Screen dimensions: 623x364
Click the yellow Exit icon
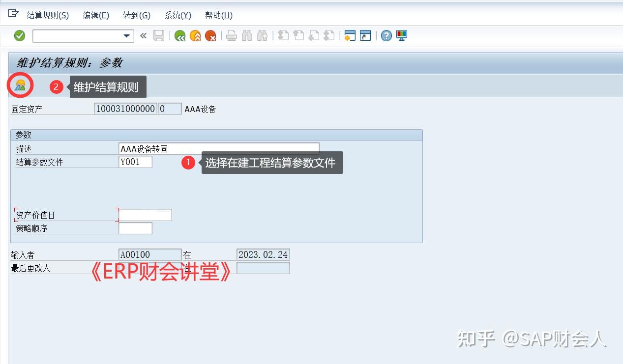[x=196, y=35]
